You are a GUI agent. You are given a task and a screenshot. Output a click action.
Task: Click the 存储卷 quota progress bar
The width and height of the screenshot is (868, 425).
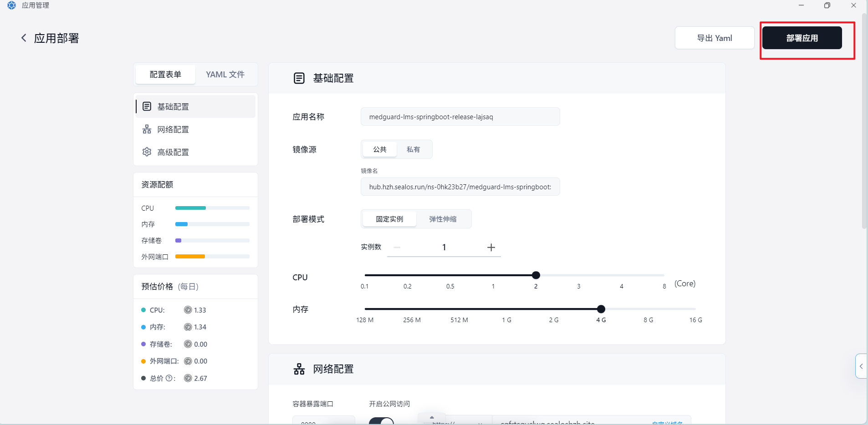tap(212, 240)
